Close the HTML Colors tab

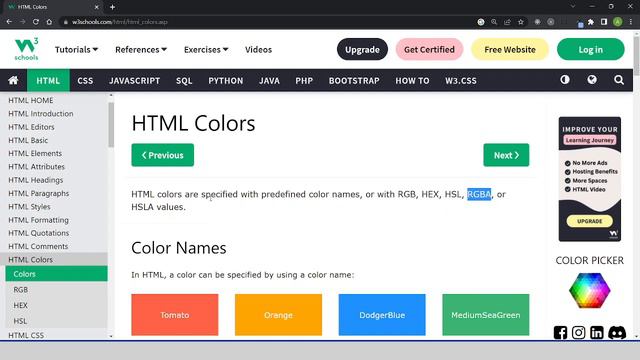(97, 7)
